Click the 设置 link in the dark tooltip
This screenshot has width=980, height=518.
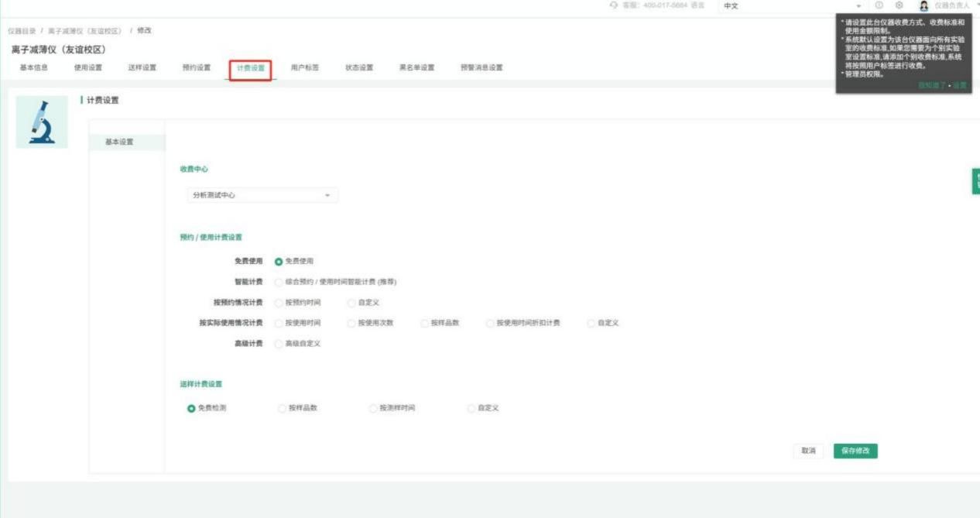[960, 85]
